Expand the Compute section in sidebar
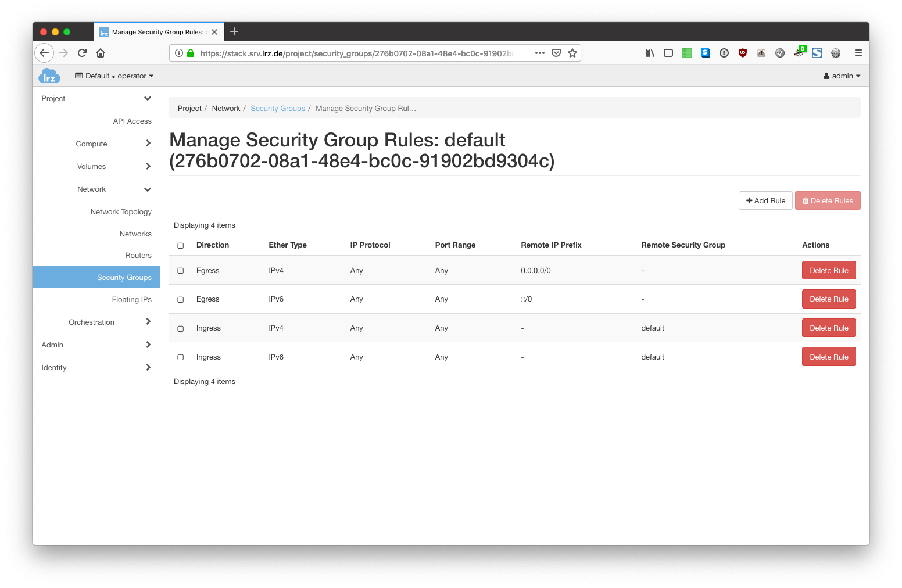 [x=92, y=144]
